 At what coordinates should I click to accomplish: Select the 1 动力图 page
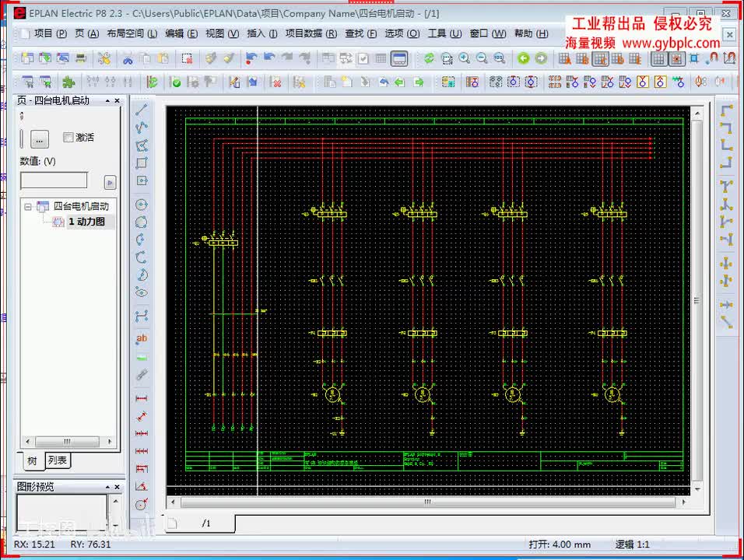(x=86, y=222)
